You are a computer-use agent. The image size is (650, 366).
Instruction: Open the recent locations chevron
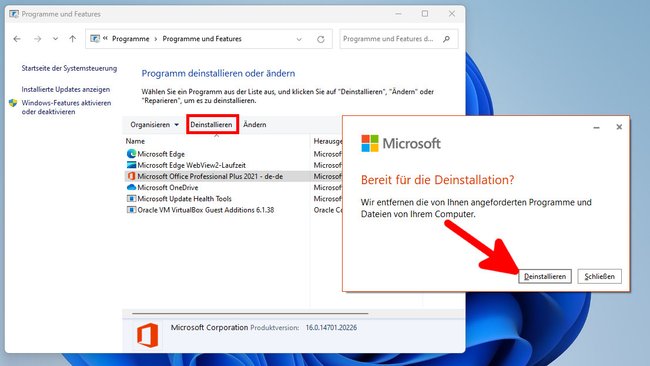[55, 39]
